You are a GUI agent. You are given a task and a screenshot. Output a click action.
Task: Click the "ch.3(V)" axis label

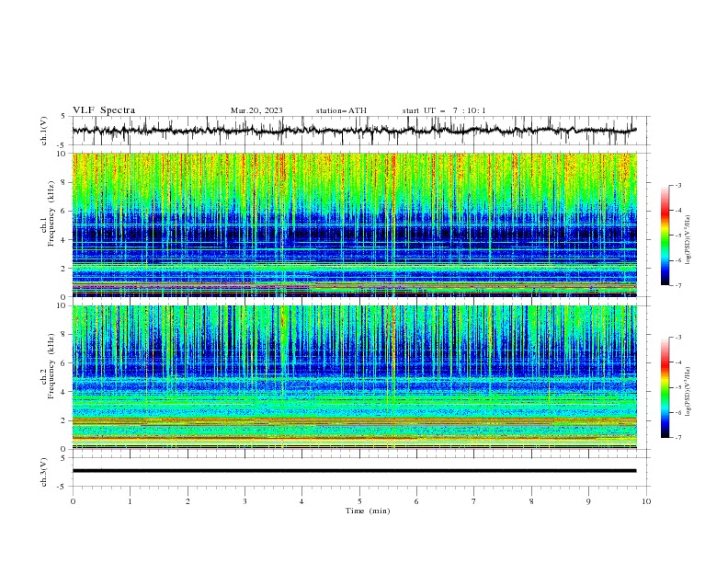point(44,472)
